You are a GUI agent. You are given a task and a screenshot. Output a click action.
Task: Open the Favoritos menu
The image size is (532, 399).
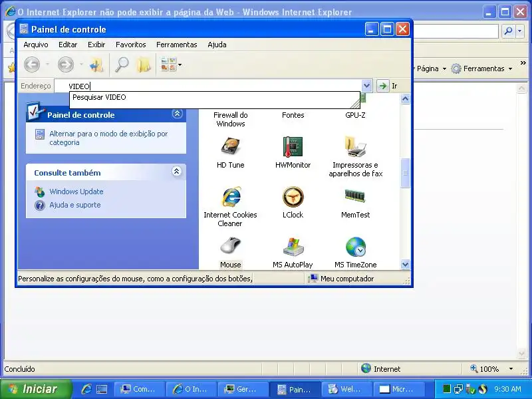[x=130, y=45]
